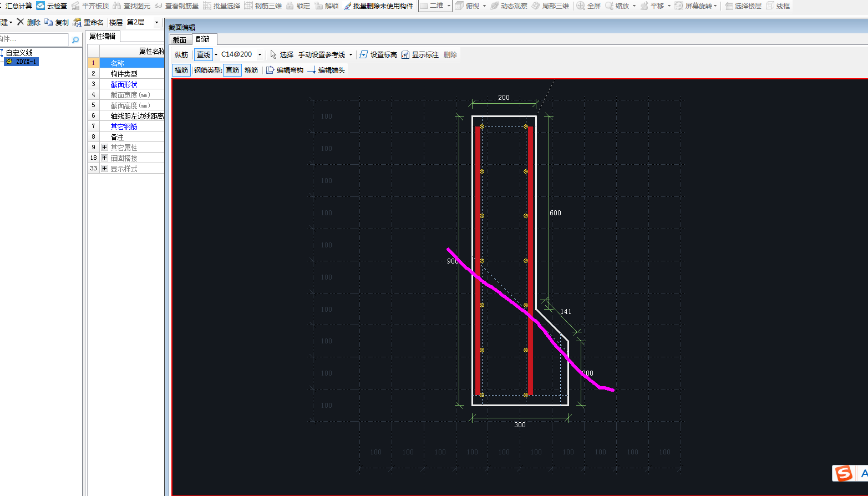Select 横筋 transverse rebar mode

(181, 70)
